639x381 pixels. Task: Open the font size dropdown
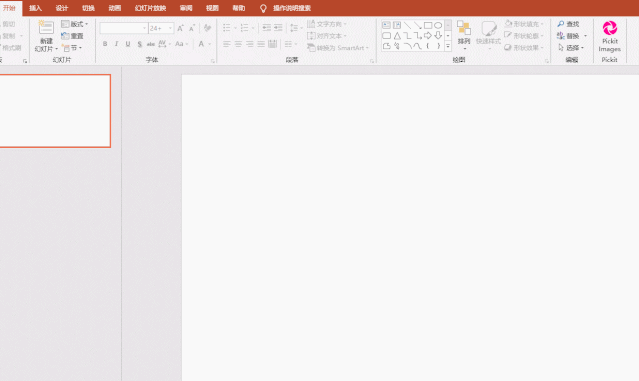click(x=170, y=28)
